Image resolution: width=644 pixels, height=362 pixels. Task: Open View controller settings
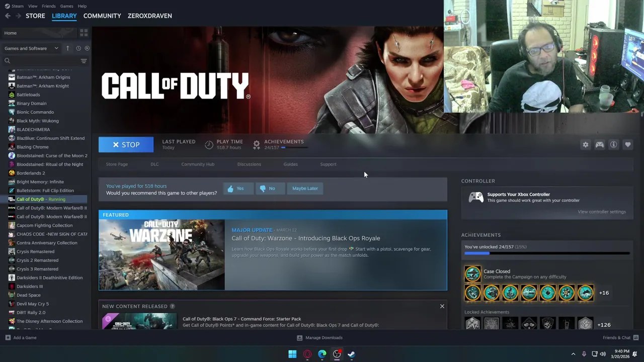coord(602,212)
